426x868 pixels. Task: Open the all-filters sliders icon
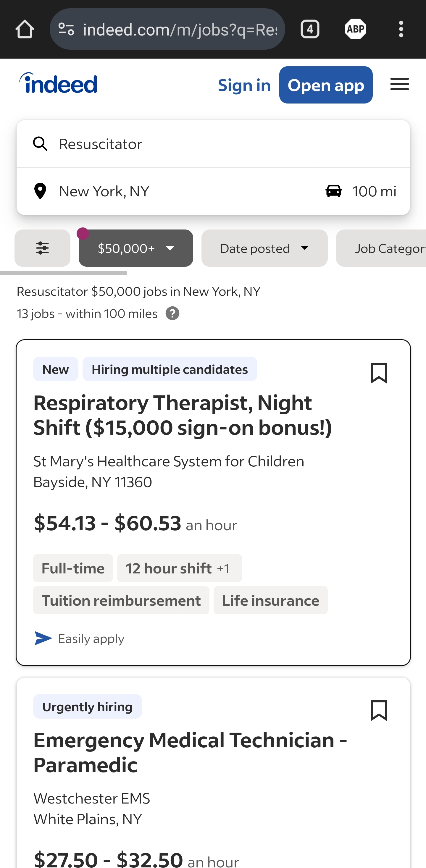coord(43,248)
